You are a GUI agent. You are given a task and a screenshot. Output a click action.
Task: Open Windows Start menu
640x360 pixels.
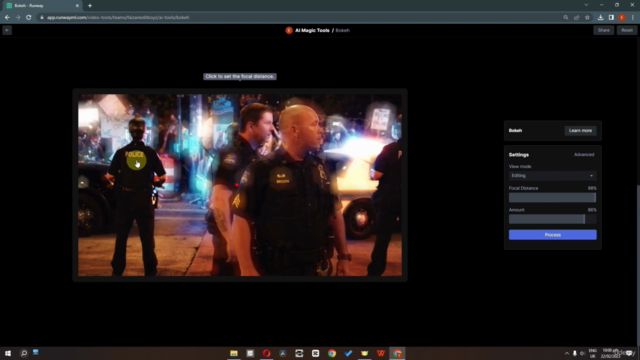pos(8,353)
